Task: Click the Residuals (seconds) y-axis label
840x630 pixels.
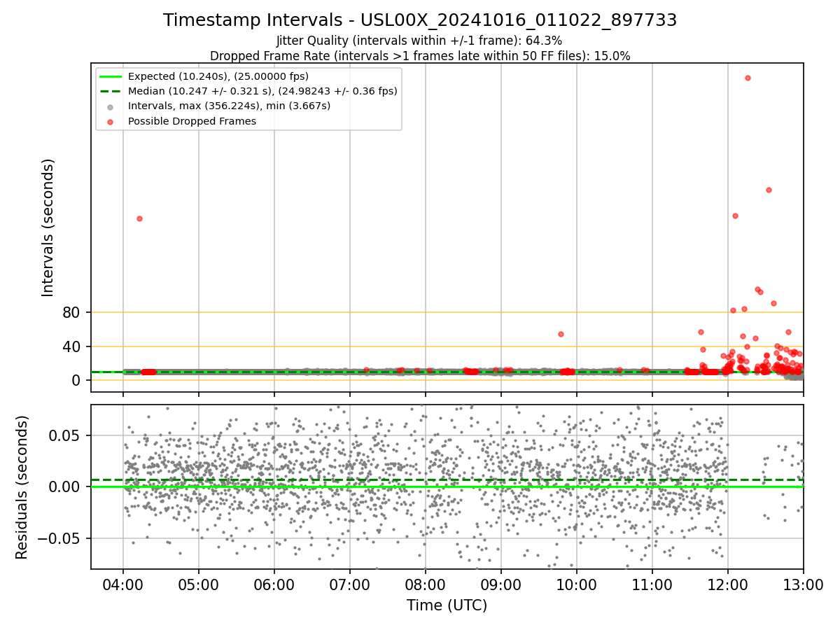Action: point(22,487)
